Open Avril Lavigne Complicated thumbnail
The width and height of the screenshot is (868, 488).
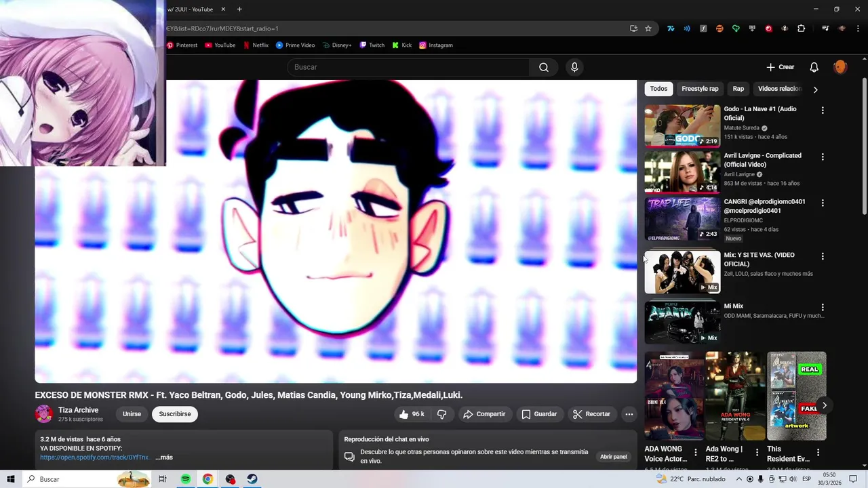tap(682, 172)
